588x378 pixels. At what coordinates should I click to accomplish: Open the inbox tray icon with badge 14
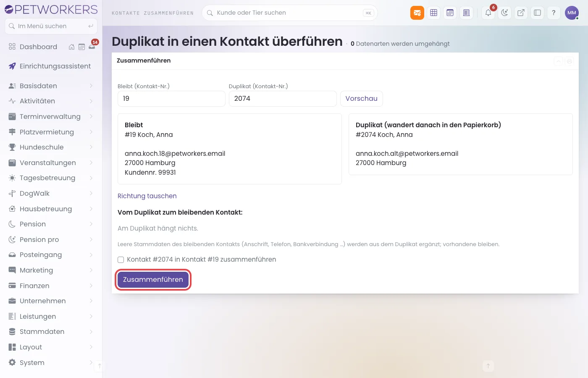(92, 47)
